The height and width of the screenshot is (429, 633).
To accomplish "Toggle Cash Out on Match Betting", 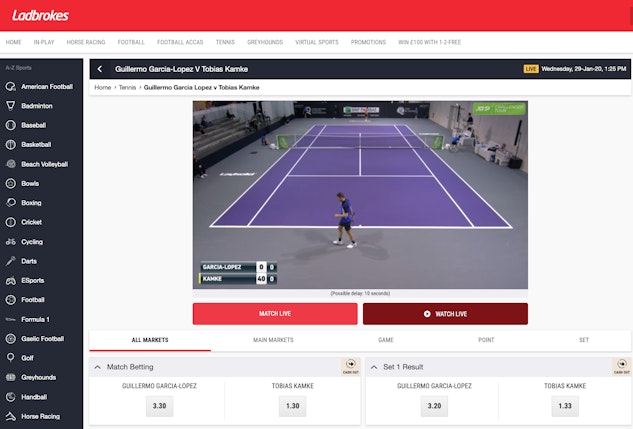I will [350, 366].
